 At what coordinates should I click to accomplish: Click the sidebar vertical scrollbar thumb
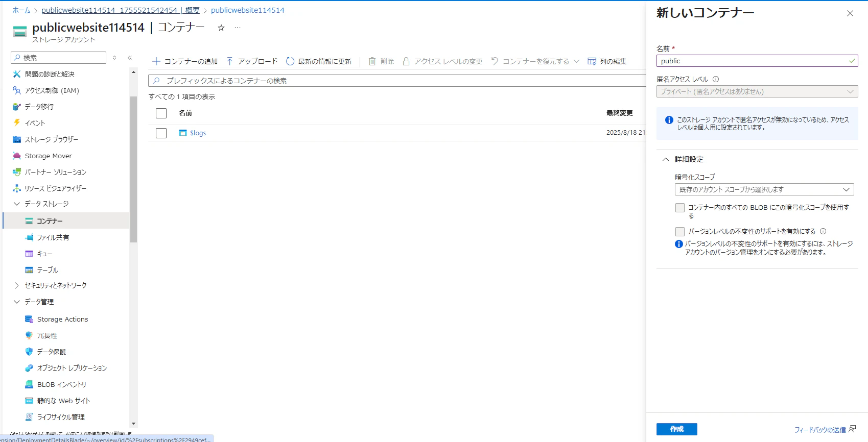tap(133, 169)
